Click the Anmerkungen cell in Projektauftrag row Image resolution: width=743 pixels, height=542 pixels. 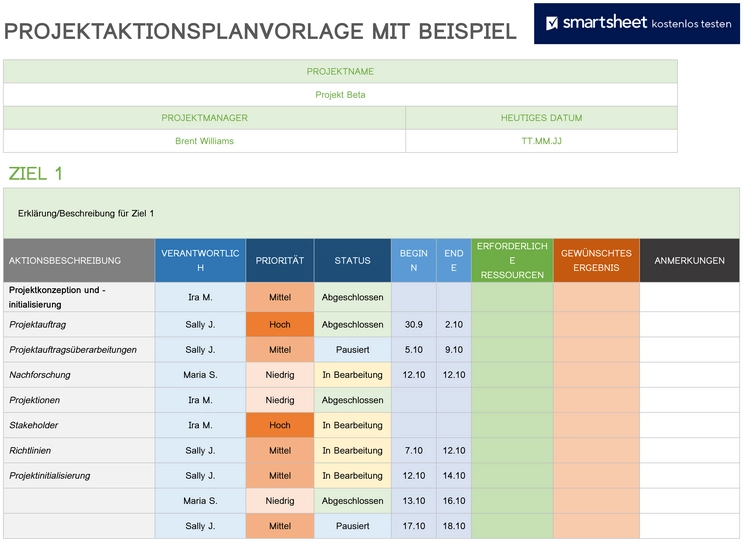(689, 325)
